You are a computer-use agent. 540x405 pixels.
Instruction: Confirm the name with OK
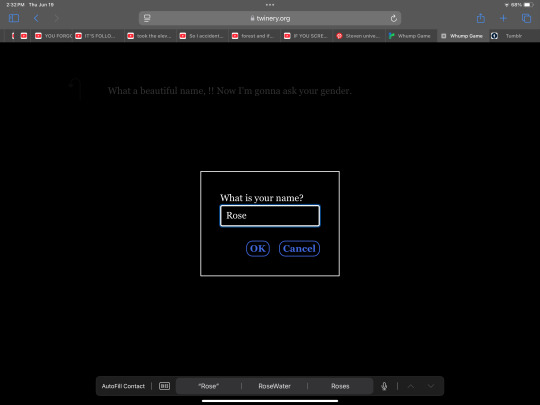click(x=258, y=249)
